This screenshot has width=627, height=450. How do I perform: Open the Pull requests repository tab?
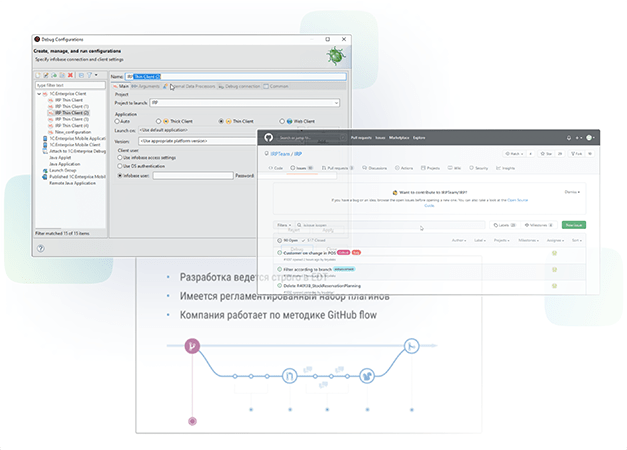click(337, 168)
